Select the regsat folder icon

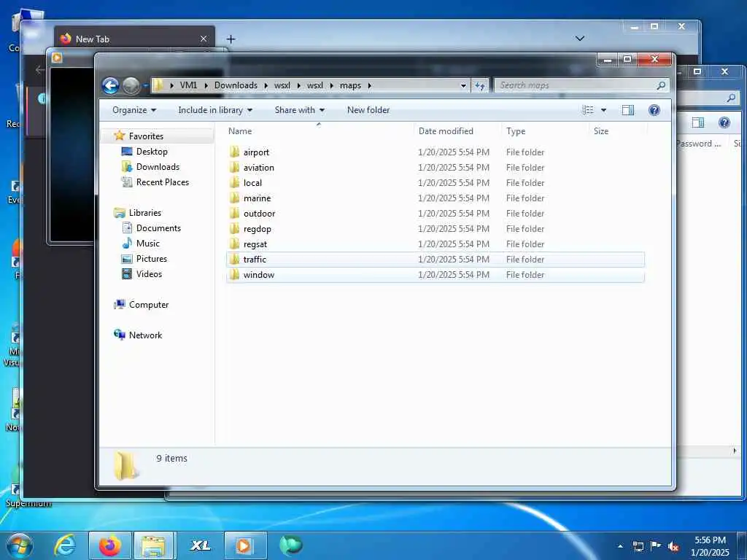pyautogui.click(x=234, y=244)
